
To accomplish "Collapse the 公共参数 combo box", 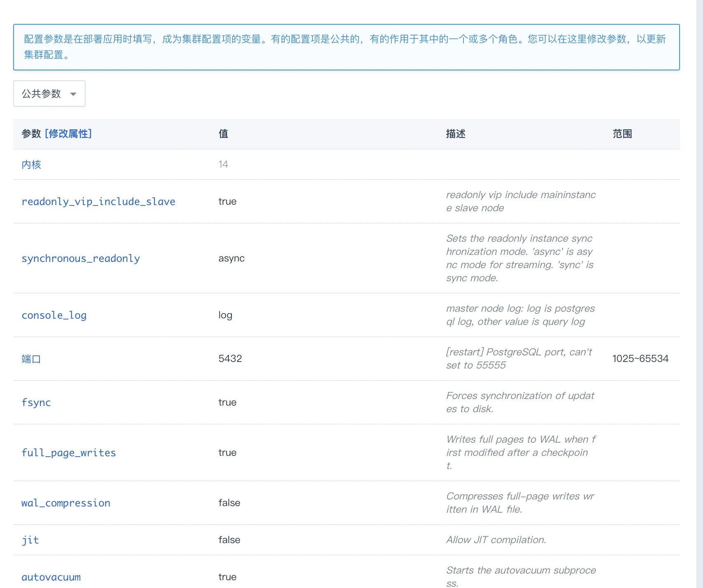I will 49,93.
